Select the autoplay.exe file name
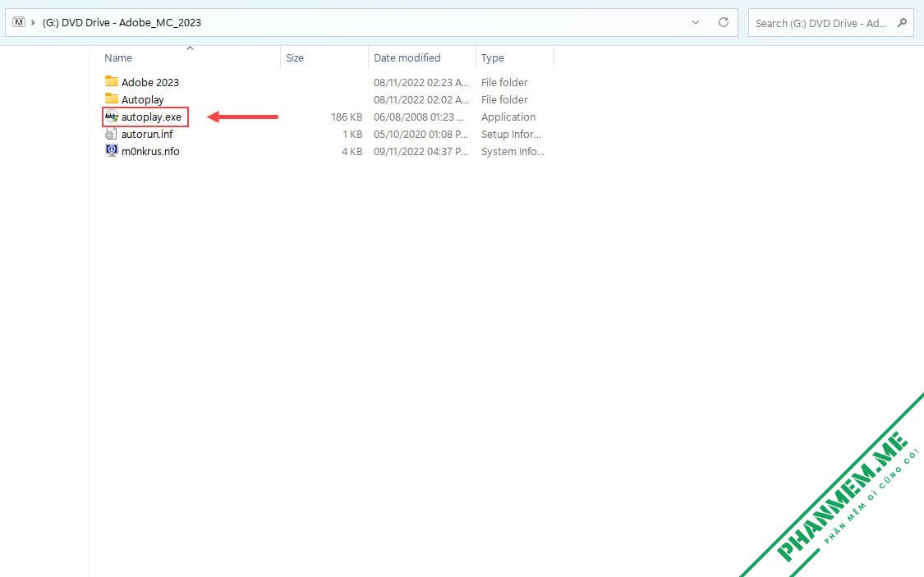This screenshot has width=924, height=577. click(151, 117)
